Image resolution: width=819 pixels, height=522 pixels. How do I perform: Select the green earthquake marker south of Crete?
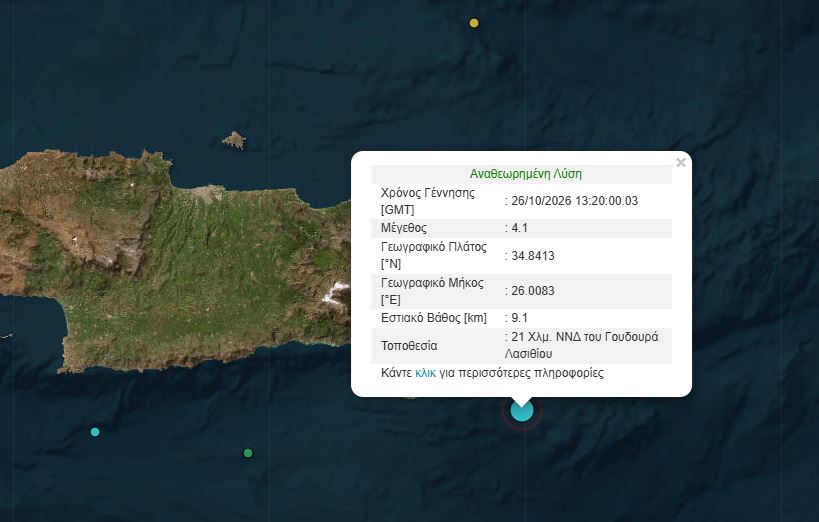[248, 453]
